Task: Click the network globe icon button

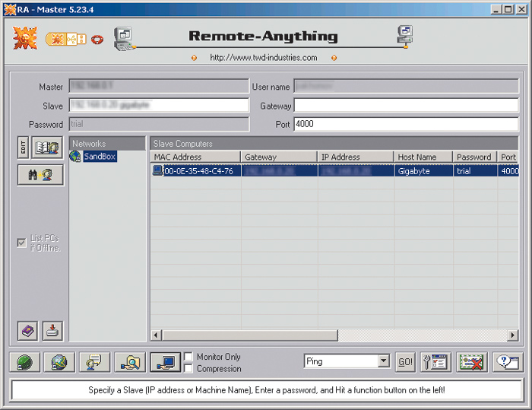Action: (59, 362)
